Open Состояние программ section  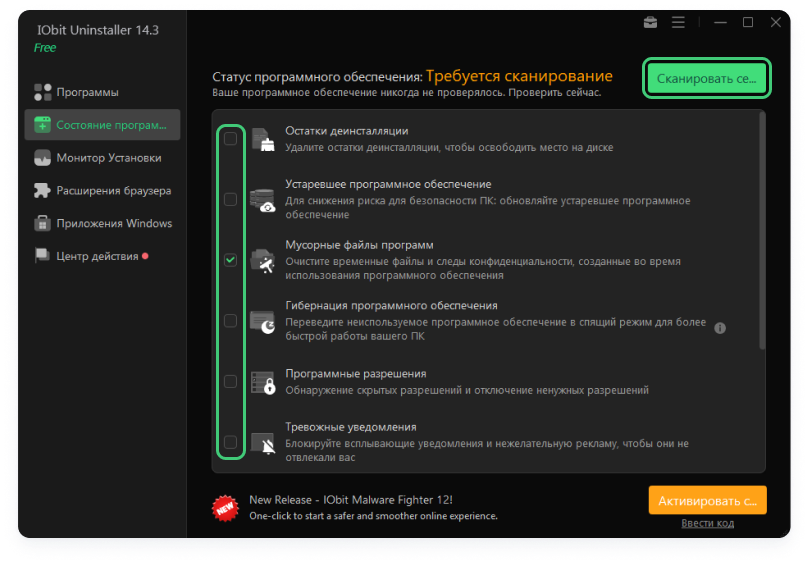[x=102, y=125]
